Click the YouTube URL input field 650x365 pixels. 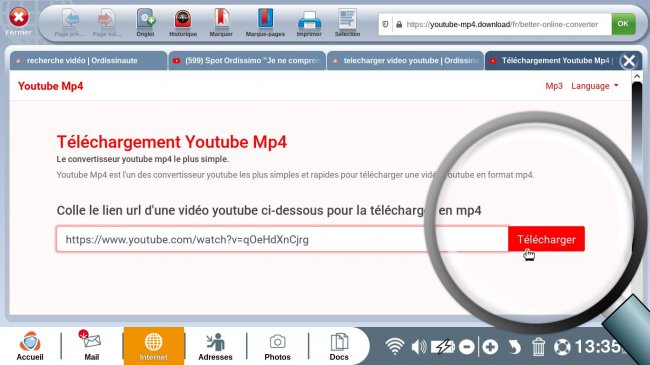point(282,239)
